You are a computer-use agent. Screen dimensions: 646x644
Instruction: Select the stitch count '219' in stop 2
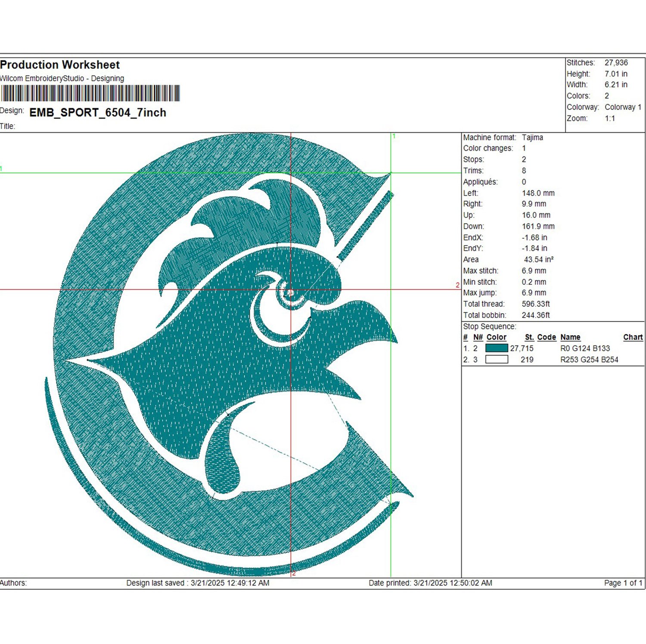(x=527, y=359)
